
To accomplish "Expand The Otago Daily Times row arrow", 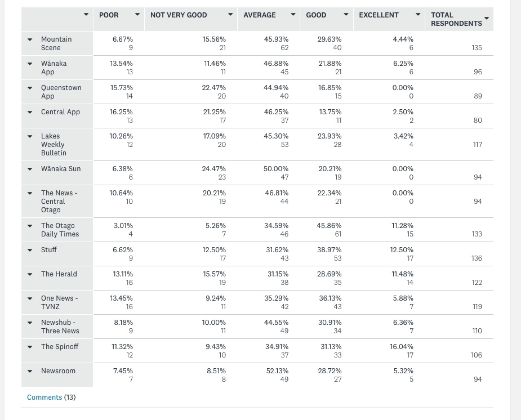I will 30,226.
